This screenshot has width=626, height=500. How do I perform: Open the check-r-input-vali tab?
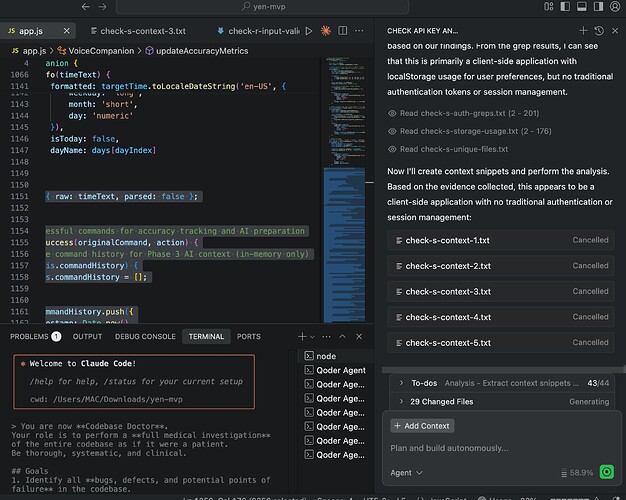click(259, 31)
